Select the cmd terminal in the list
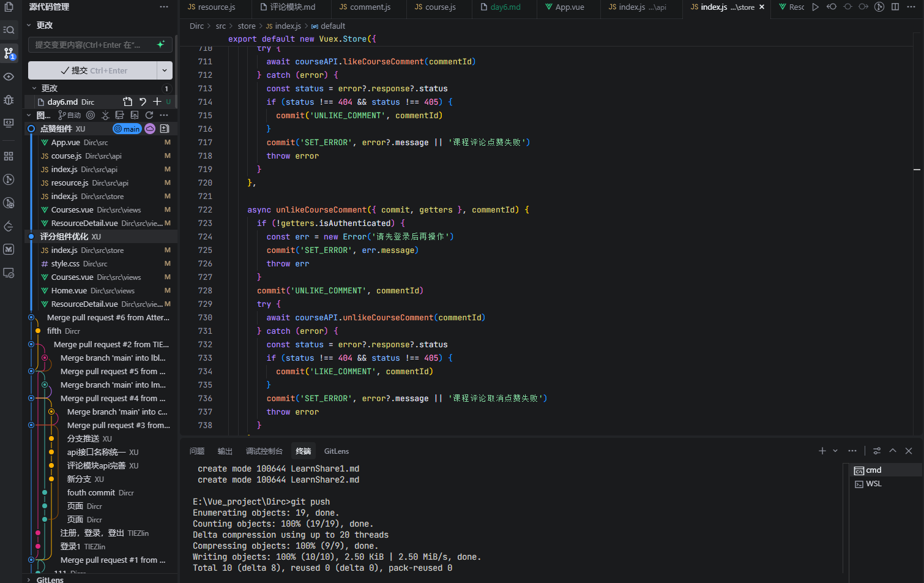 click(886, 470)
